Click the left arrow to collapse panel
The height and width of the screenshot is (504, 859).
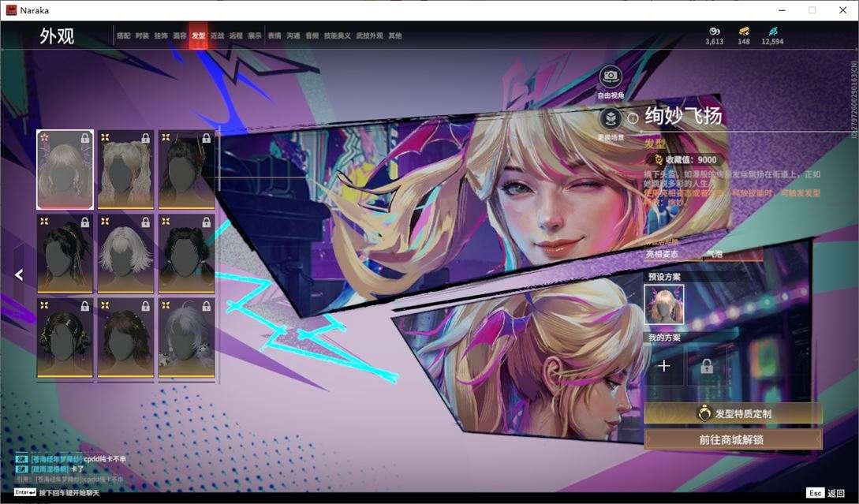pyautogui.click(x=19, y=274)
